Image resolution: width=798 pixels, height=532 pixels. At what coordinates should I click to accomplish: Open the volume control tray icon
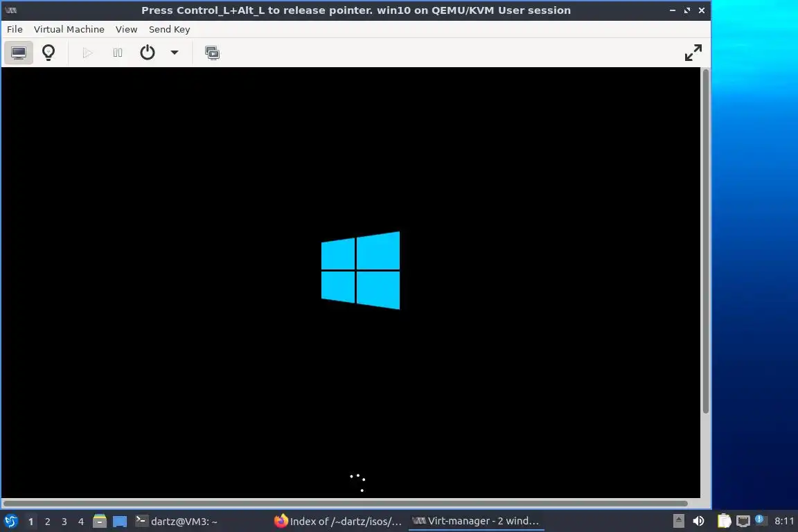[x=699, y=521]
